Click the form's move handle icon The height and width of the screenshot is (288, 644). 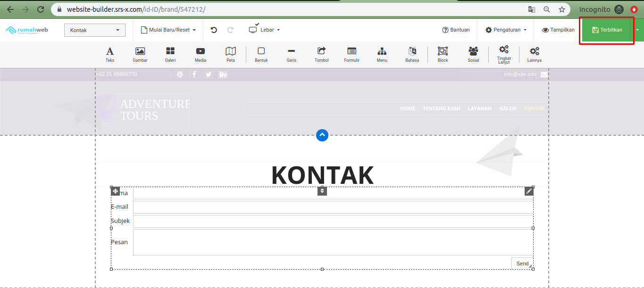[x=115, y=191]
